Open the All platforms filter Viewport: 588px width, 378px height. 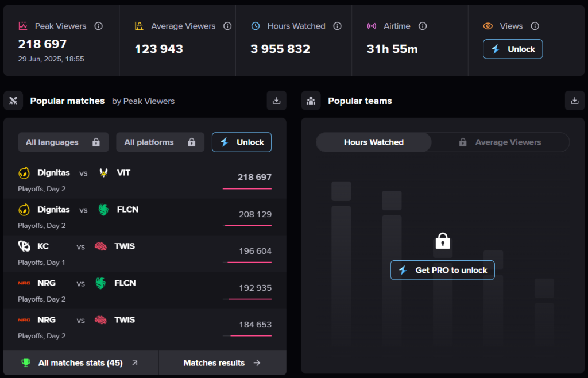point(160,142)
